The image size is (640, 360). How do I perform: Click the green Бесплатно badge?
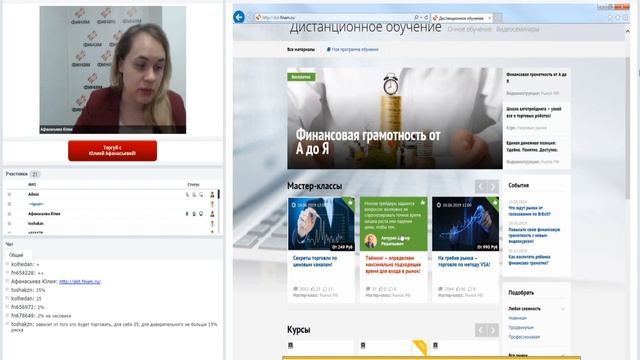click(x=301, y=77)
